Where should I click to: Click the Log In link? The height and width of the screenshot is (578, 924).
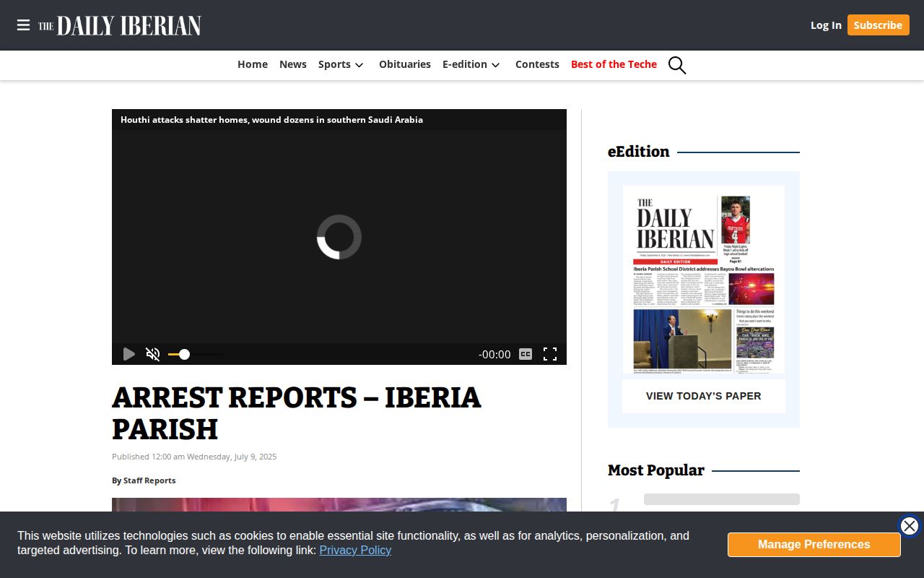826,25
